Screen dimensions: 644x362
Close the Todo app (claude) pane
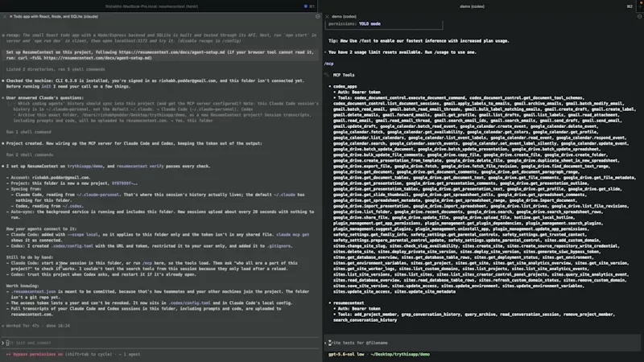5,16
